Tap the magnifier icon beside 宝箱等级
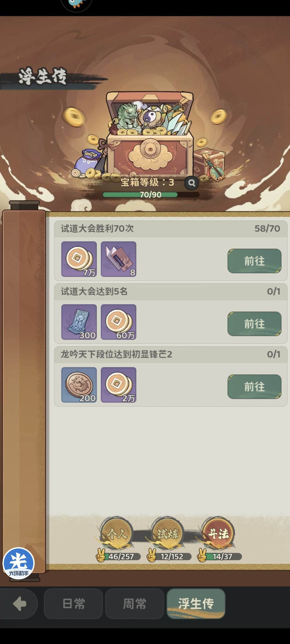290x644 pixels. point(191,183)
